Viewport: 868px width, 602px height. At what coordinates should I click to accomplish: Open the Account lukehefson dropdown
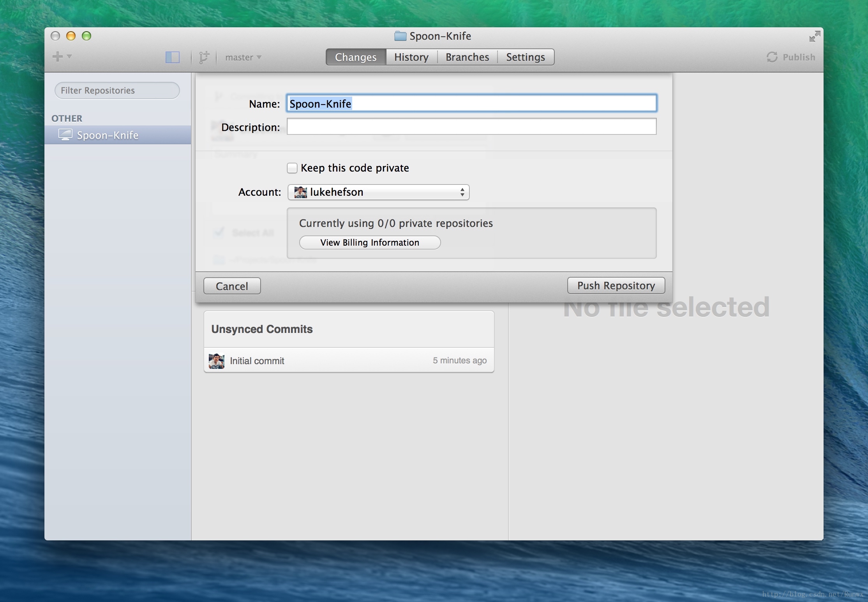378,192
